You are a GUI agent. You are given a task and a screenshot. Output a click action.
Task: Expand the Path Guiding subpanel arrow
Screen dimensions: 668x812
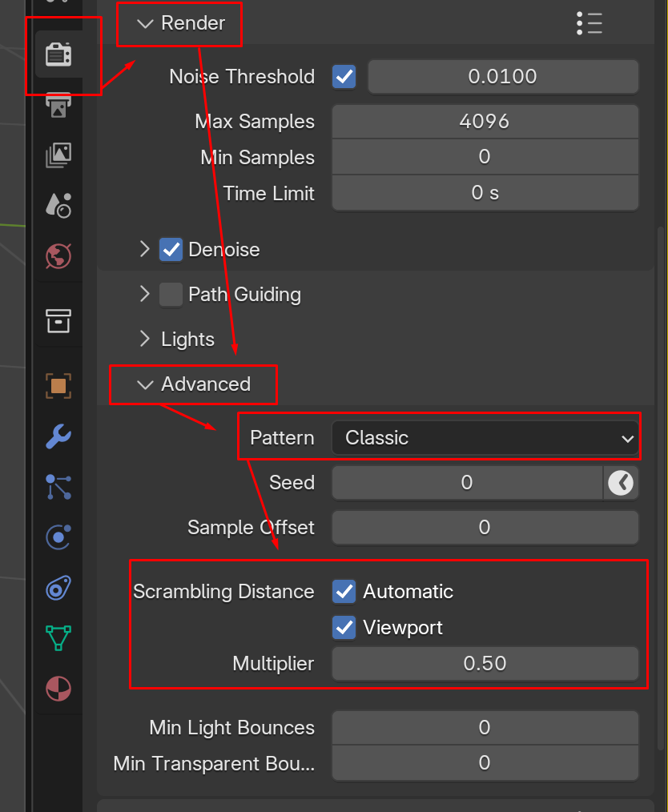pyautogui.click(x=144, y=294)
